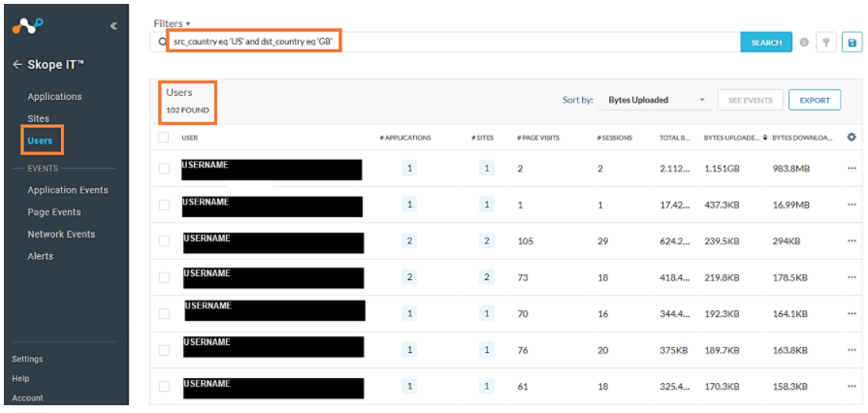
Task: Open Applications in the sidebar
Action: pos(54,96)
